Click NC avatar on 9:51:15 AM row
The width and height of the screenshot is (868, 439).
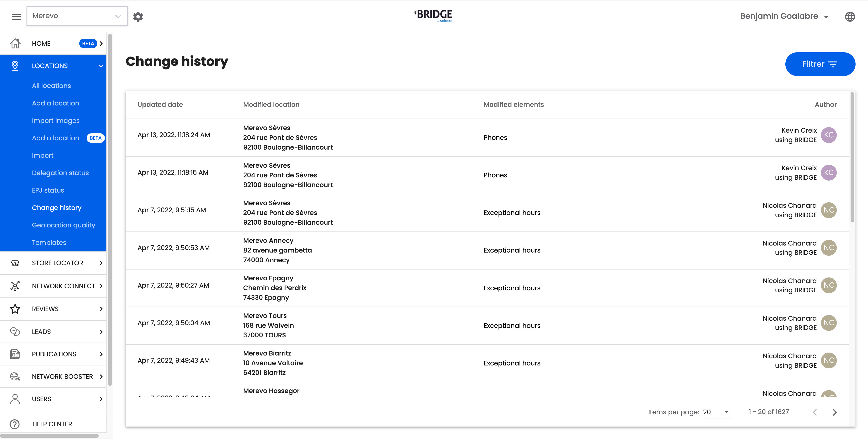pos(829,210)
